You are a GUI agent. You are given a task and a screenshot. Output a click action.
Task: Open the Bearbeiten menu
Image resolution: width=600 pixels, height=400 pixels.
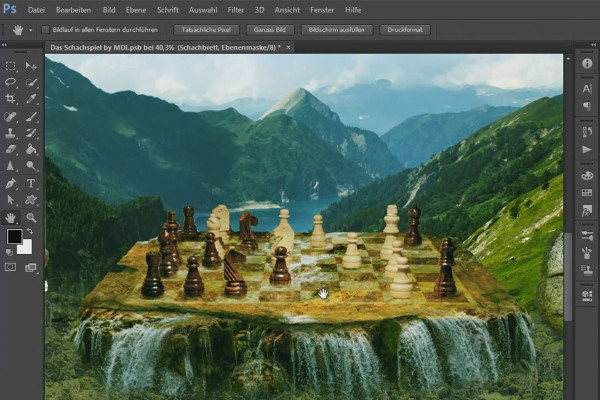click(73, 10)
